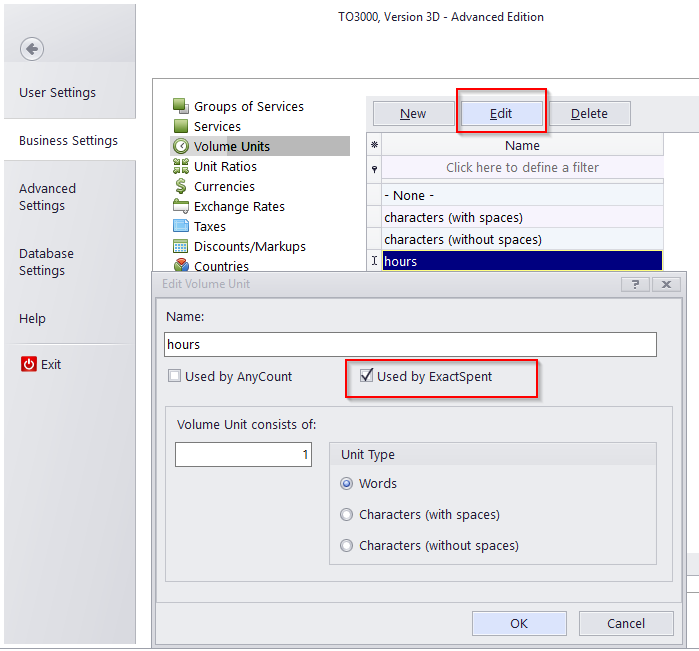Viewport: 699px width, 651px height.
Task: Enable the Used by AnyCount checkbox
Action: click(x=175, y=376)
